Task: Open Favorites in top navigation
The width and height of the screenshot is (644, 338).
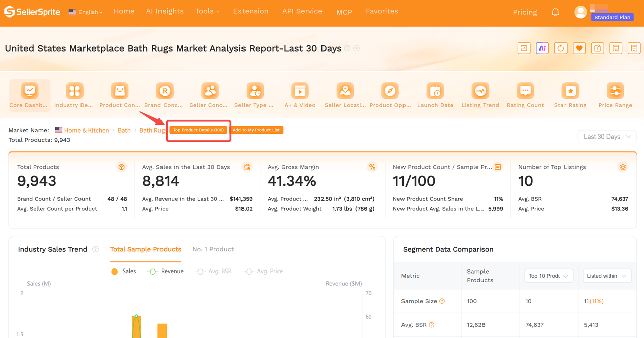Action: pos(382,11)
